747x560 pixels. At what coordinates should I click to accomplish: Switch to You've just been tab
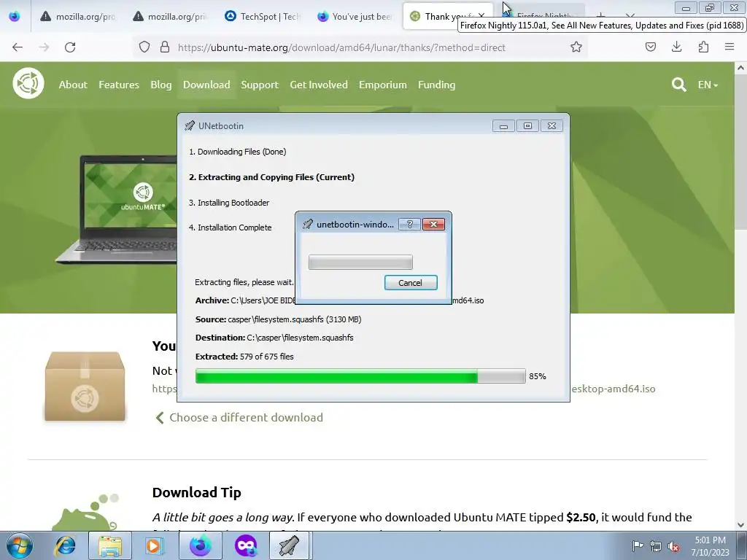point(355,17)
